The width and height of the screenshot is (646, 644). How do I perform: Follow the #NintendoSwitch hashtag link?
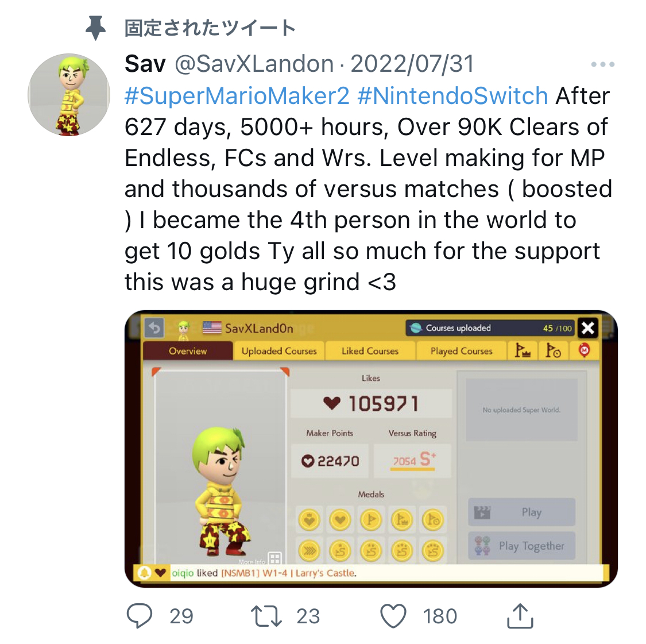tap(452, 95)
